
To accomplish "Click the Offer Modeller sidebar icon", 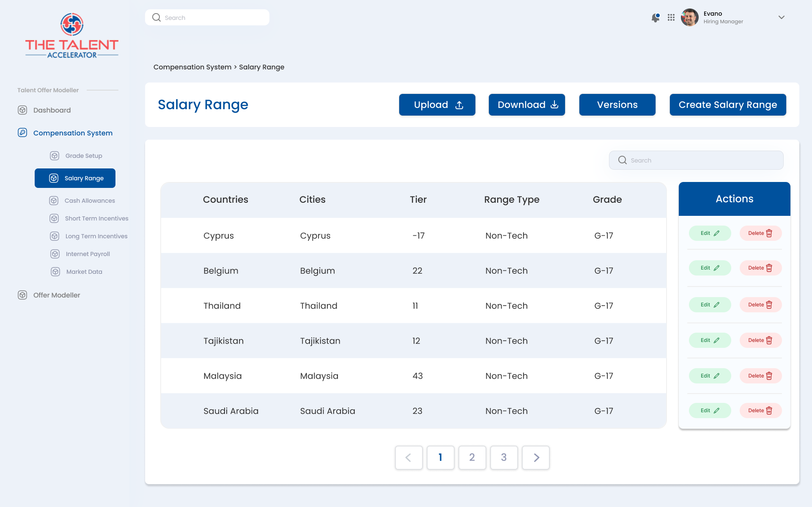I will 22,295.
